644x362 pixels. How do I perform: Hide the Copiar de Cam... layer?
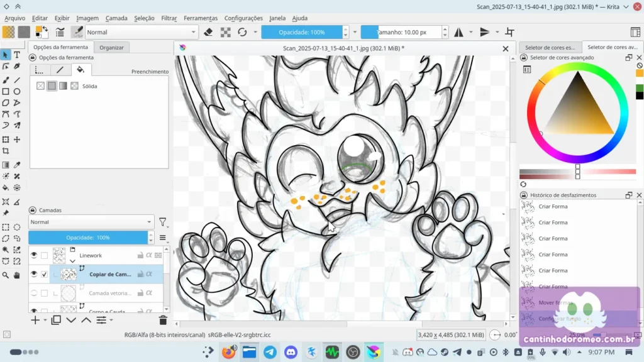[34, 274]
